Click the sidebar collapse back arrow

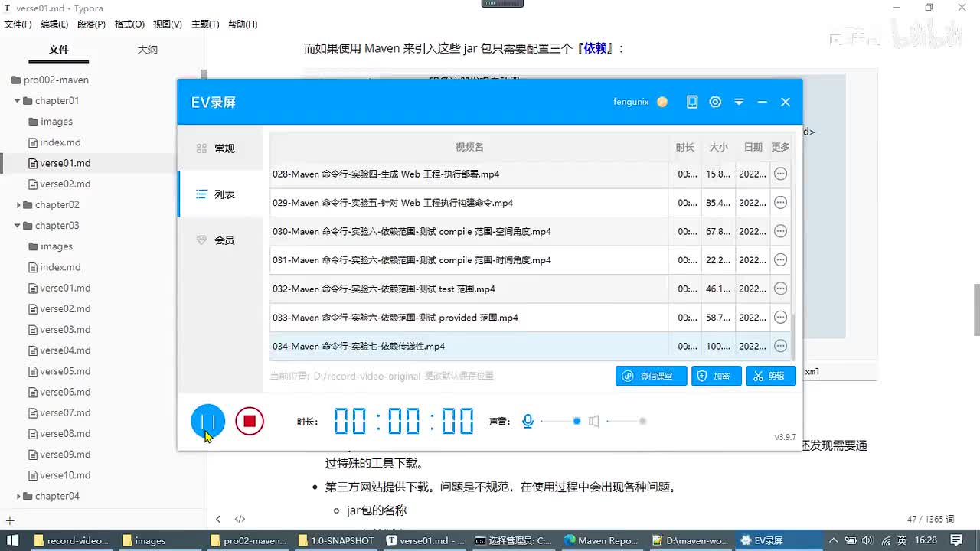click(x=218, y=519)
